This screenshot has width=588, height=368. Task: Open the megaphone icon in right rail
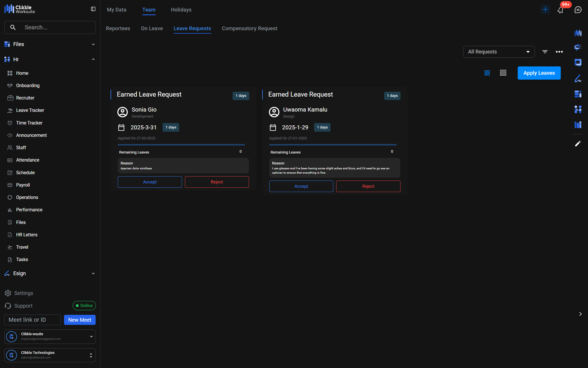click(578, 47)
